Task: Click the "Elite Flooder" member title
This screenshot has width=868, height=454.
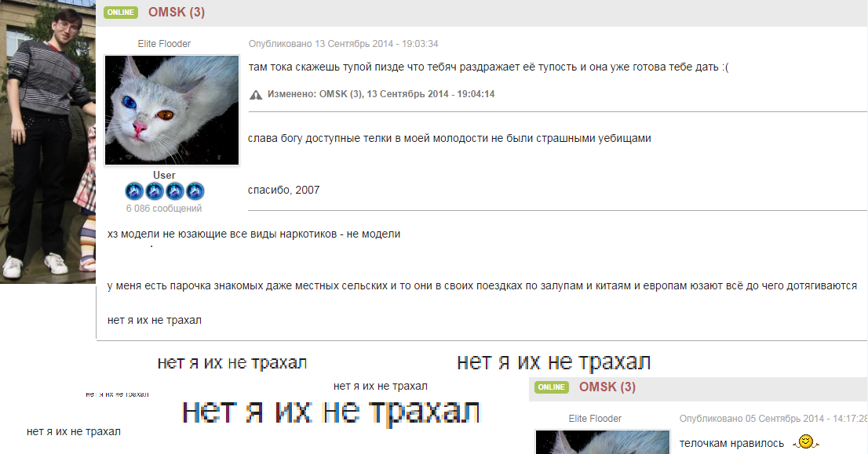Action: pos(163,43)
